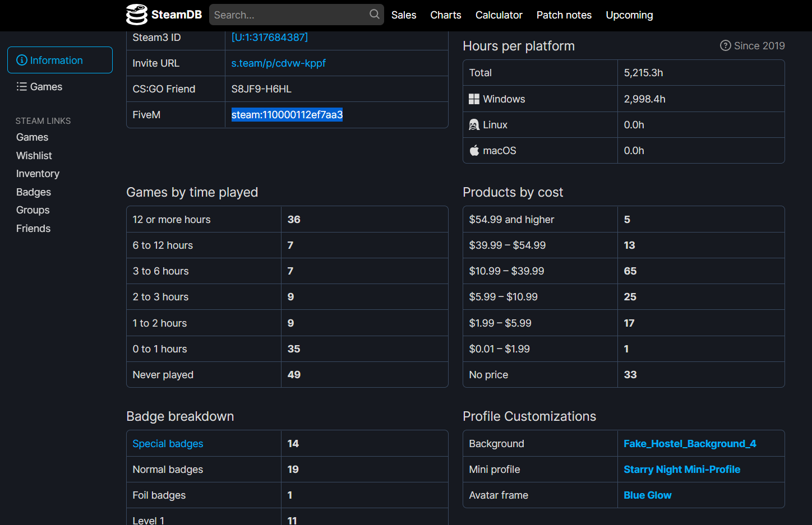812x525 pixels.
Task: Open the Inventory Steam link
Action: [38, 174]
